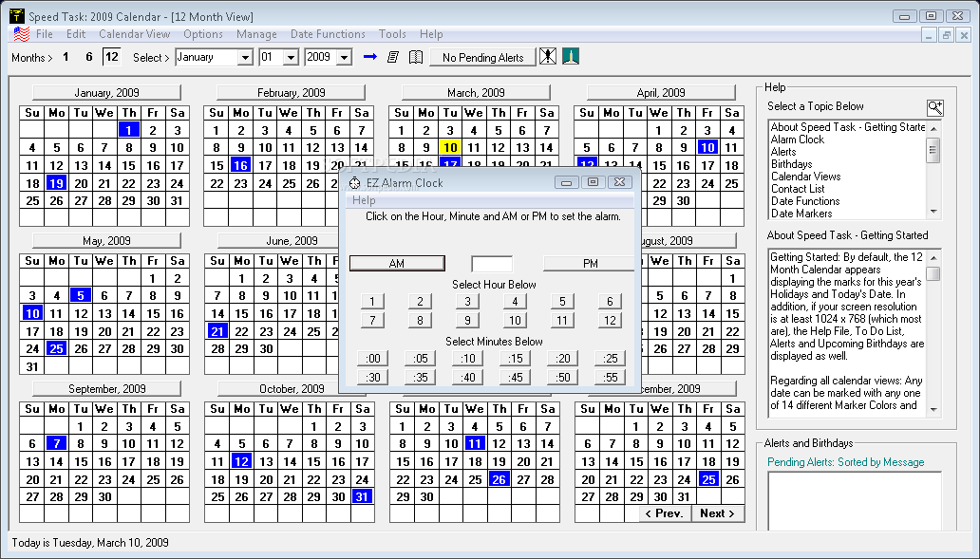
Task: Open the month dropdown showing January
Action: coord(246,58)
